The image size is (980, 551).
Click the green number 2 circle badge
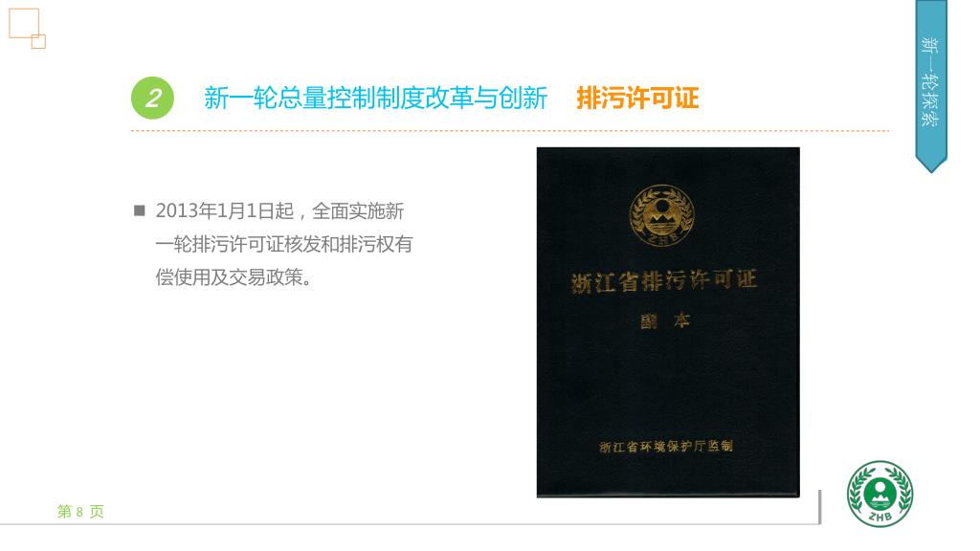152,99
